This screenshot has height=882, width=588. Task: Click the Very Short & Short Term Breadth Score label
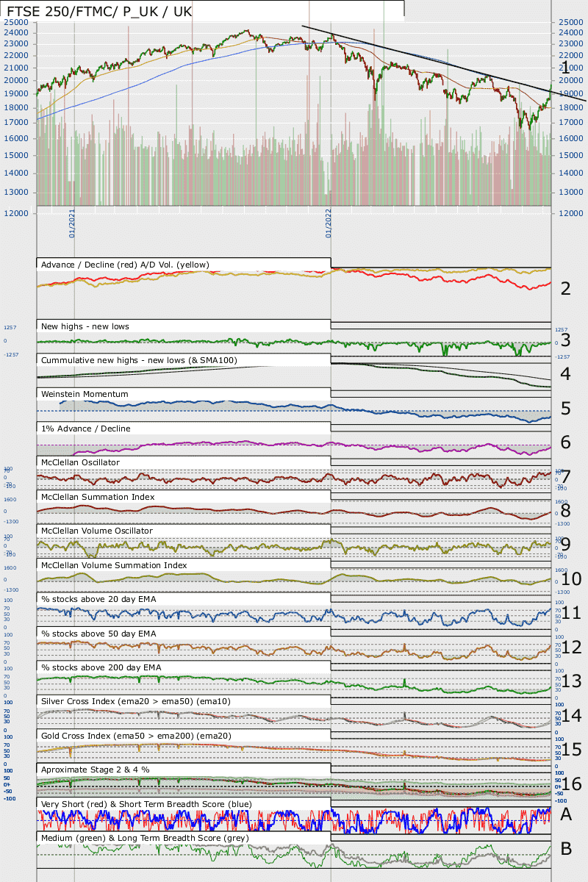tap(147, 804)
